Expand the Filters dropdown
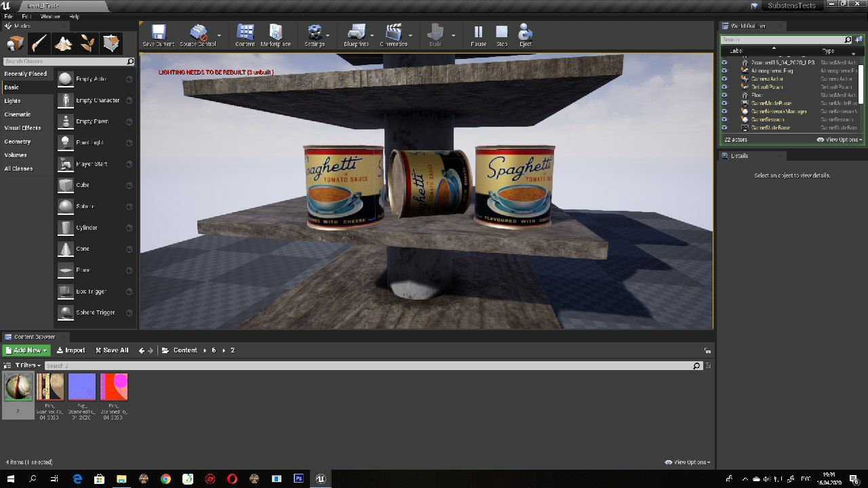 click(28, 365)
